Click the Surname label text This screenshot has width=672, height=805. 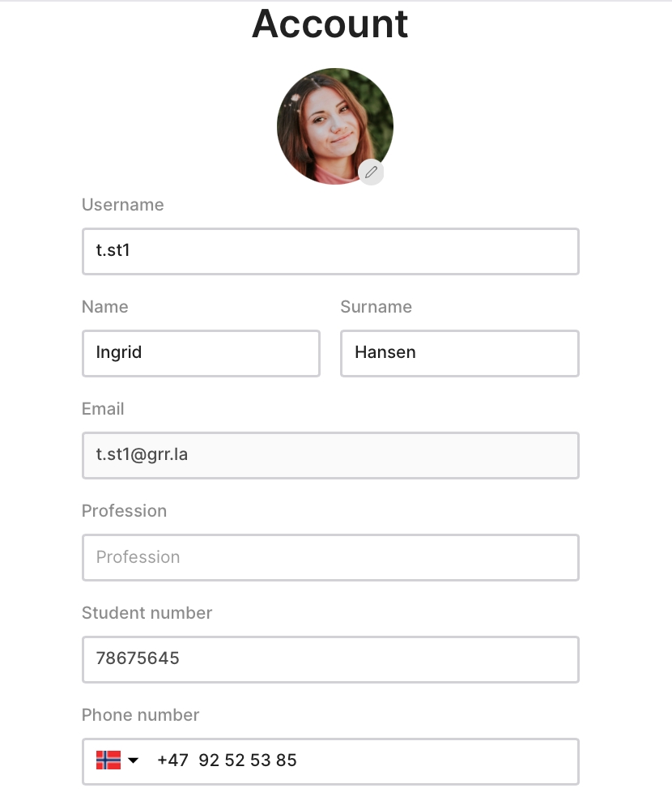(376, 306)
